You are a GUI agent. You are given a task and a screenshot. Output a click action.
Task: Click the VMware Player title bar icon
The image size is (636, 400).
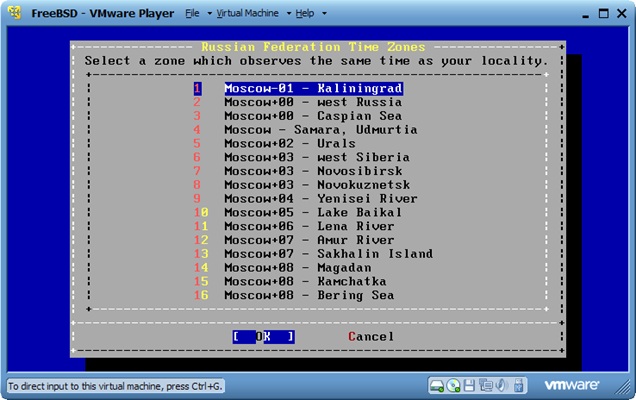pos(15,13)
